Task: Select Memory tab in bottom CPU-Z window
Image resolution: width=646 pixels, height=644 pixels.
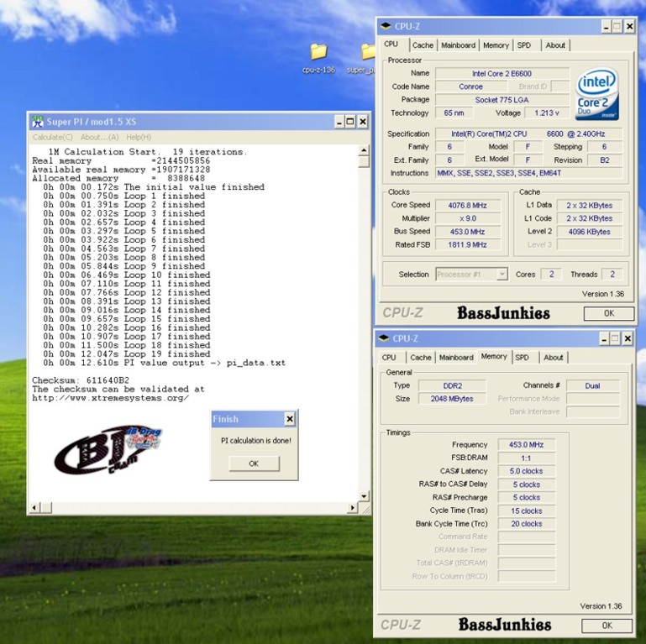Action: click(494, 356)
